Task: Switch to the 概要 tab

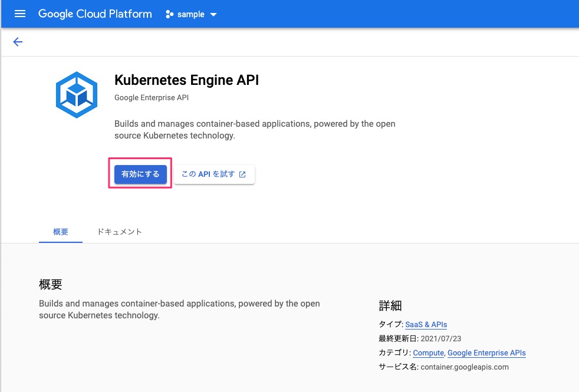Action: point(61,232)
